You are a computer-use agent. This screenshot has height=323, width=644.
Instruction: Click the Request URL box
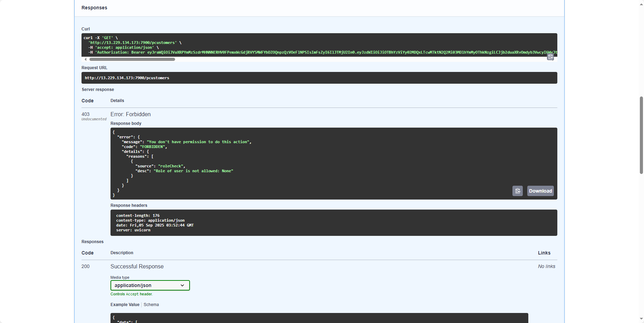[x=319, y=78]
